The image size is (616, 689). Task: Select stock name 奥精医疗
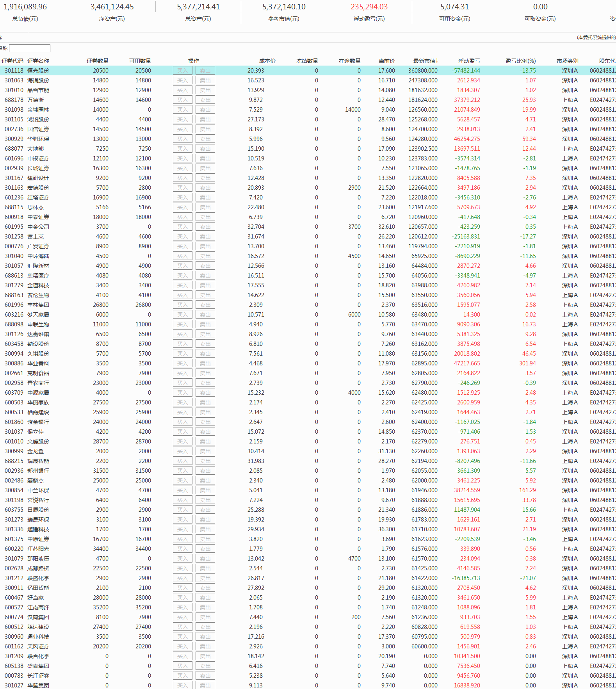point(38,276)
